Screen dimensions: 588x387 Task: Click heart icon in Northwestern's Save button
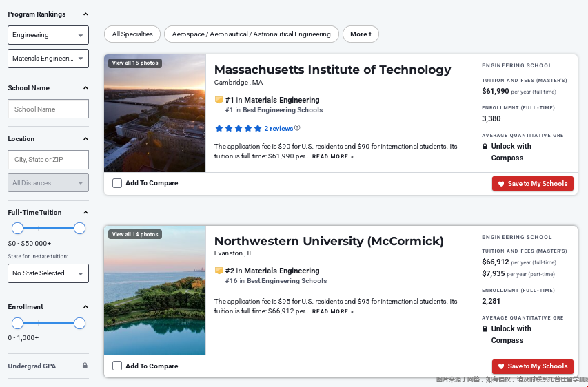tap(501, 366)
